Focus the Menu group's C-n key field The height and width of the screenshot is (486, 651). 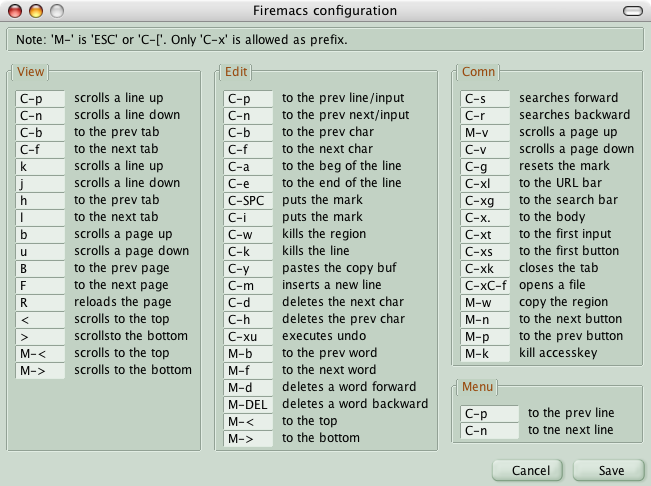click(489, 431)
